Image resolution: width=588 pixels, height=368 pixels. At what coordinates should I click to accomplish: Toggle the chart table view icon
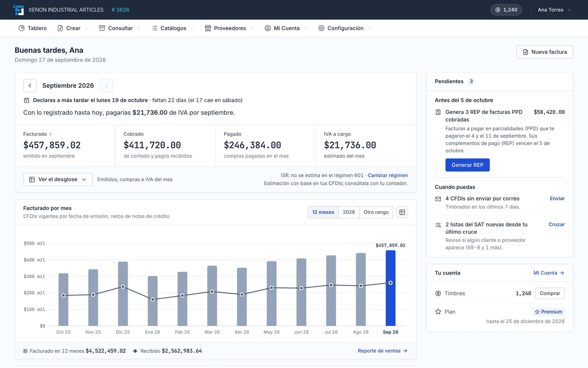[x=402, y=212]
